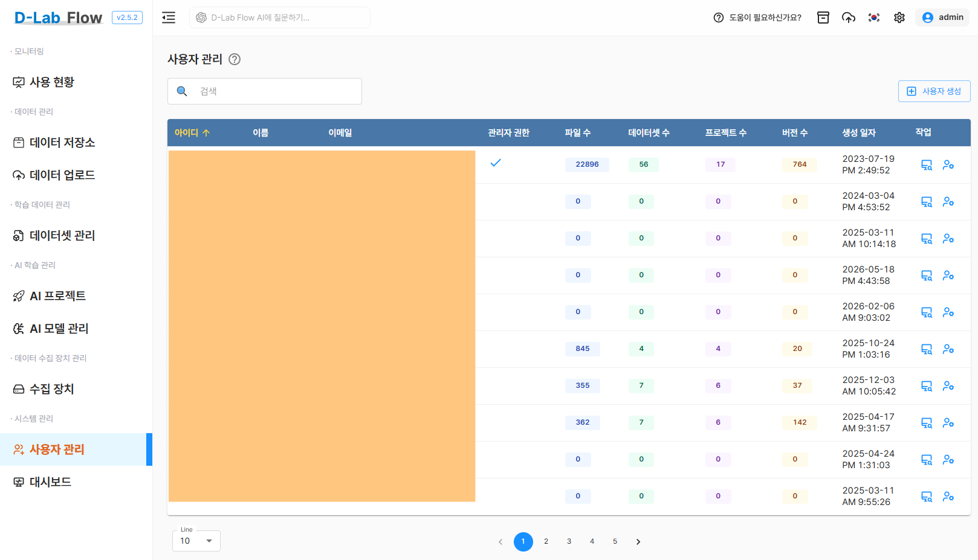Click the D-Lab Flow logo
Screen dimensions: 978x560
tap(59, 18)
